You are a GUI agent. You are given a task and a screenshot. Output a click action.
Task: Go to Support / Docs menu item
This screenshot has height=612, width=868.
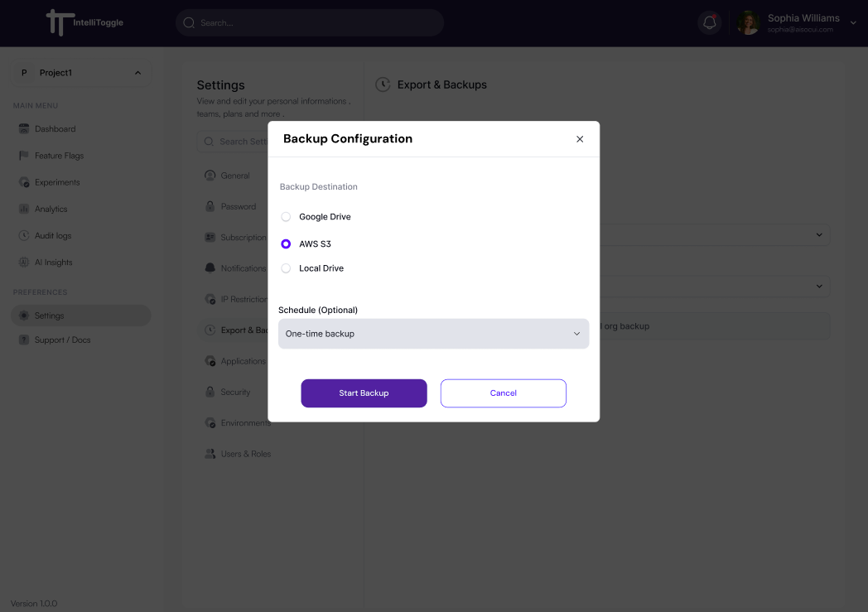tap(62, 340)
